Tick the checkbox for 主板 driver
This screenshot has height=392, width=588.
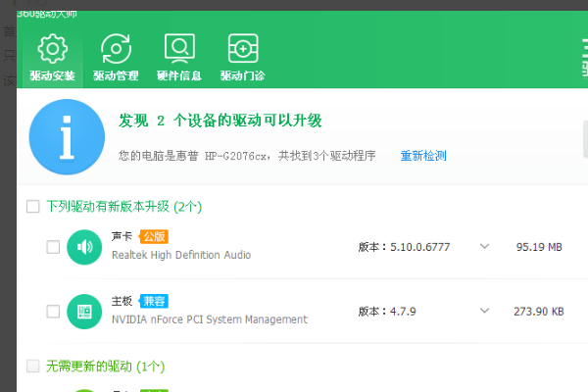coord(53,312)
